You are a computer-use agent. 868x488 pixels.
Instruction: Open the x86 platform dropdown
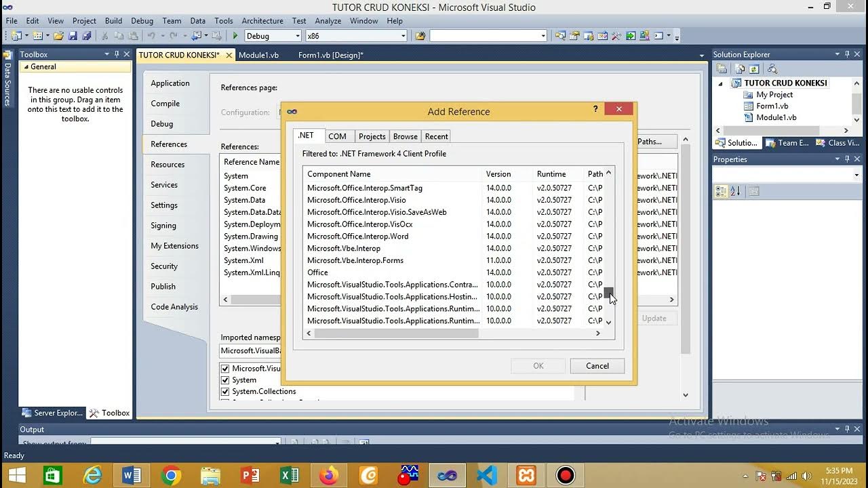point(403,36)
